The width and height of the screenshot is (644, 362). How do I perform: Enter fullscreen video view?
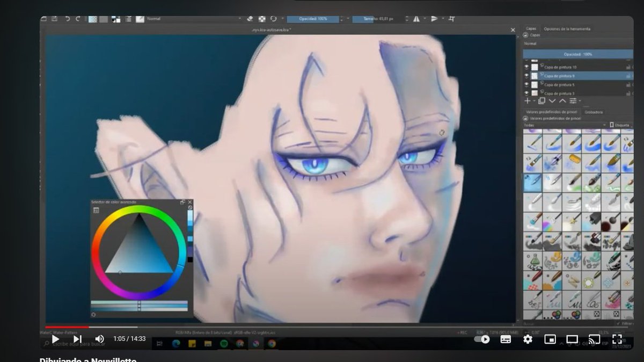pos(617,339)
